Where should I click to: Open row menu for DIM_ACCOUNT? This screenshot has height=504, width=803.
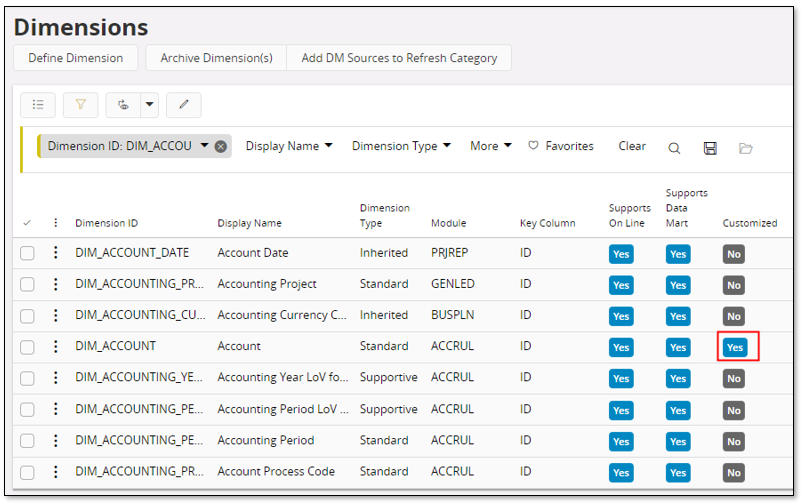point(55,346)
